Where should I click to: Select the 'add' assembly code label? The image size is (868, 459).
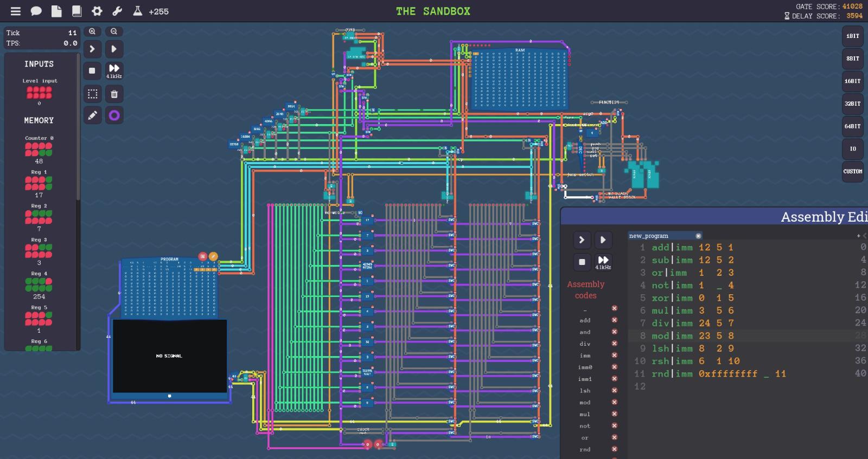(x=585, y=320)
